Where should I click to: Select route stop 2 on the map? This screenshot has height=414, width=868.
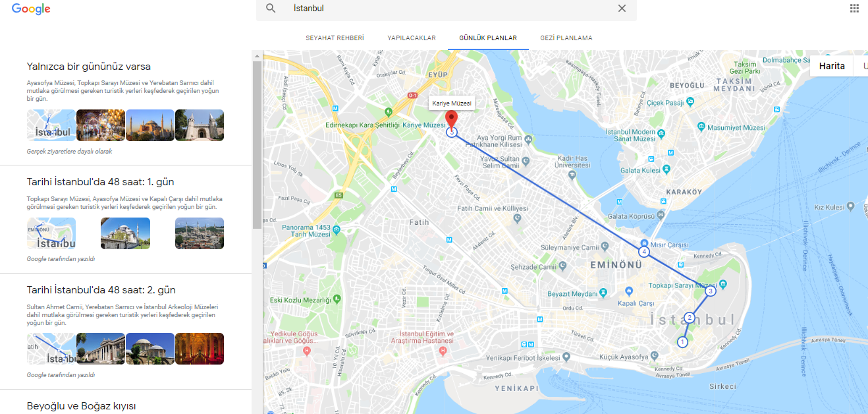(x=690, y=318)
